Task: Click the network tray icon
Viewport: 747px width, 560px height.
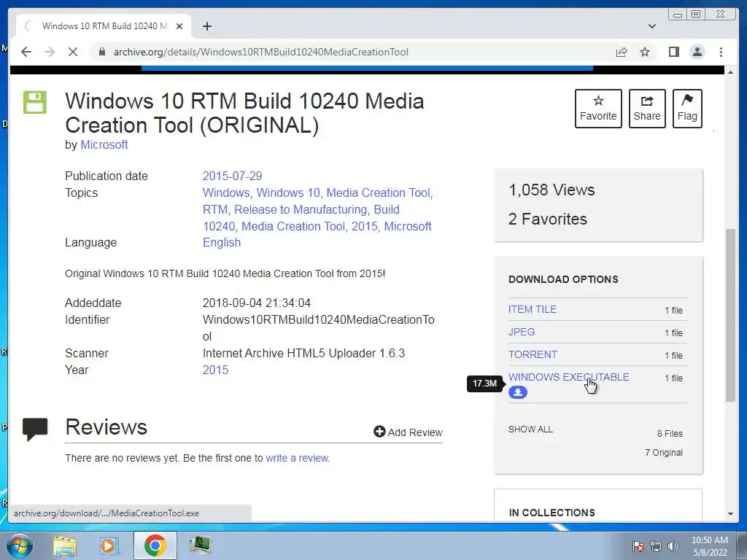Action: coord(656,546)
